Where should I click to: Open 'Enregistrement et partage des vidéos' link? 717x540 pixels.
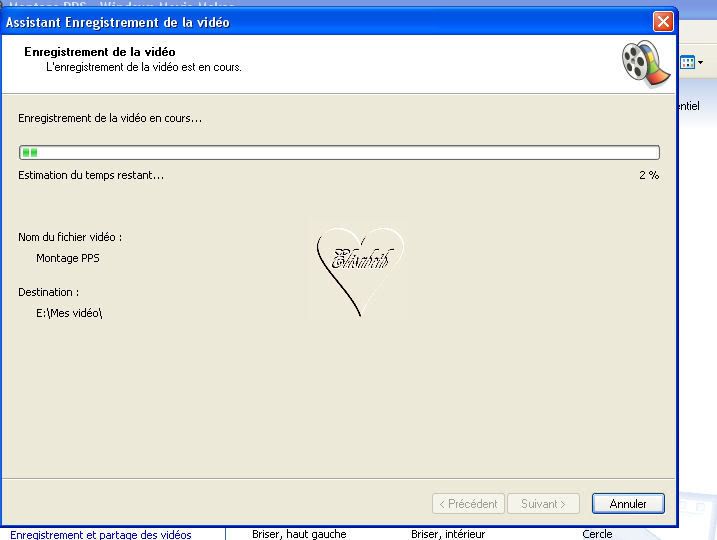pyautogui.click(x=101, y=535)
